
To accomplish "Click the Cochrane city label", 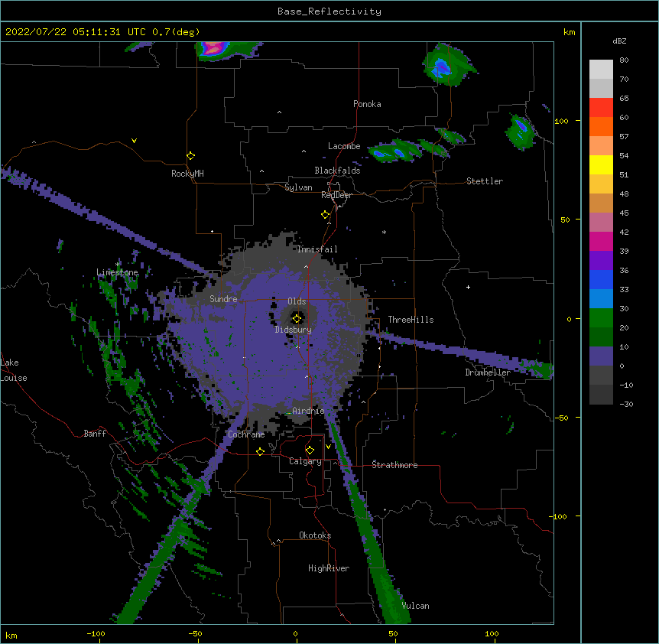I will click(x=246, y=434).
